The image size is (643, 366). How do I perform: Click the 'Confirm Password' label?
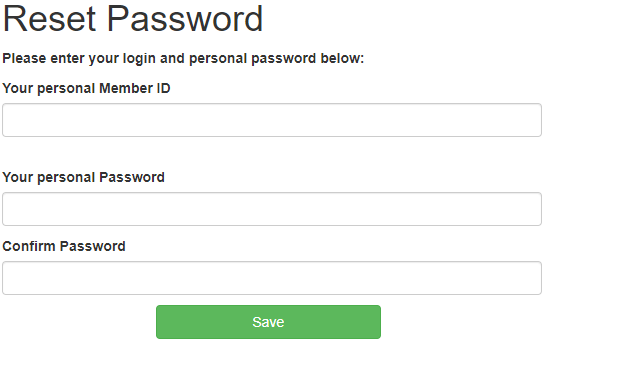[x=64, y=246]
